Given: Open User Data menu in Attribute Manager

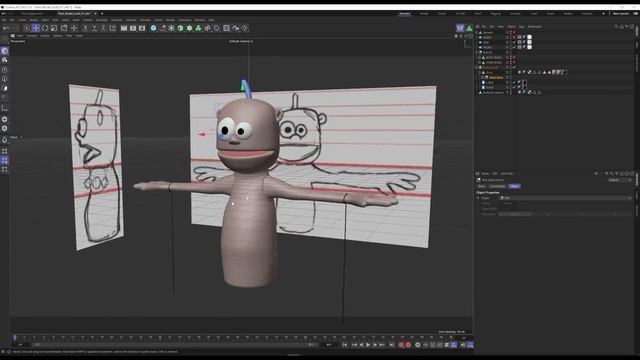Looking at the screenshot, I should [507, 173].
